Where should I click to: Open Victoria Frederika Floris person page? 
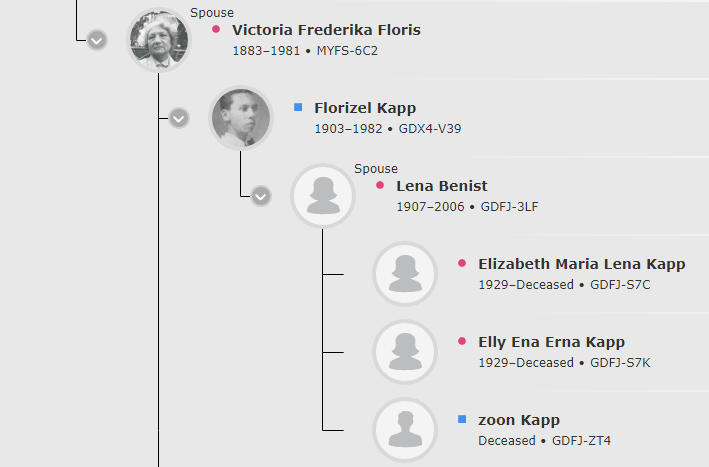[x=326, y=30]
